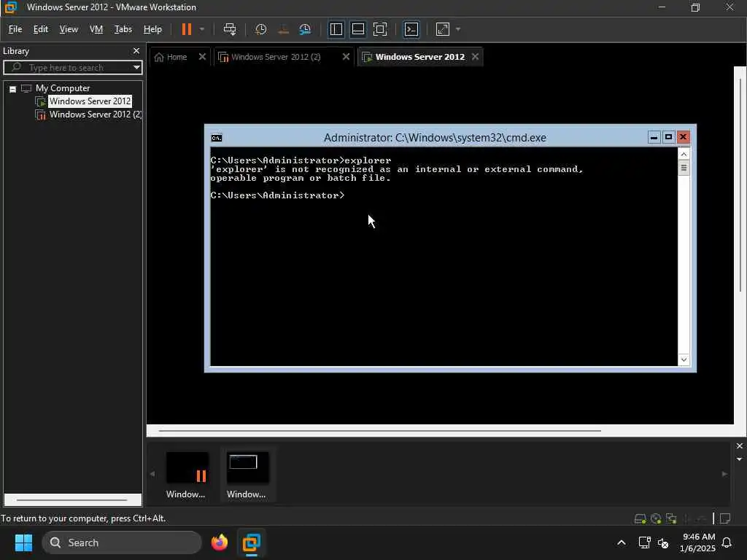This screenshot has height=560, width=747.
Task: Click the horizontal scrollbar under the library
Action: [72, 500]
